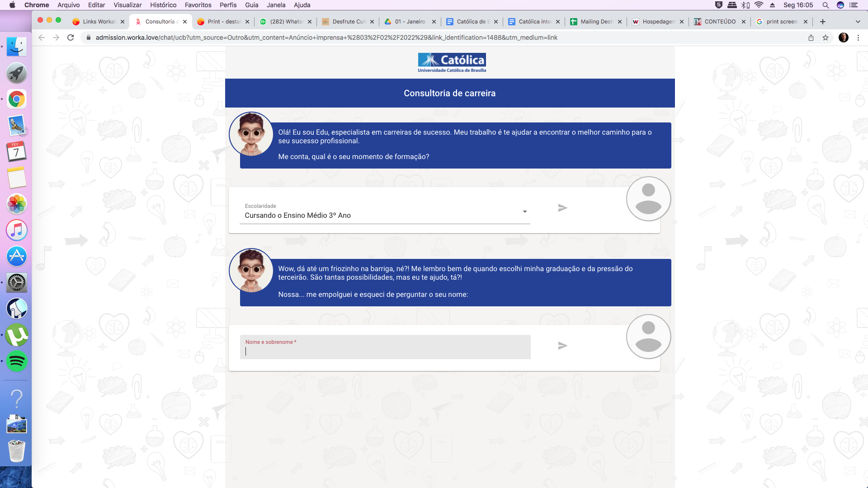Image resolution: width=868 pixels, height=488 pixels.
Task: Toggle the Worka chatbot user avatar
Action: pyautogui.click(x=648, y=198)
